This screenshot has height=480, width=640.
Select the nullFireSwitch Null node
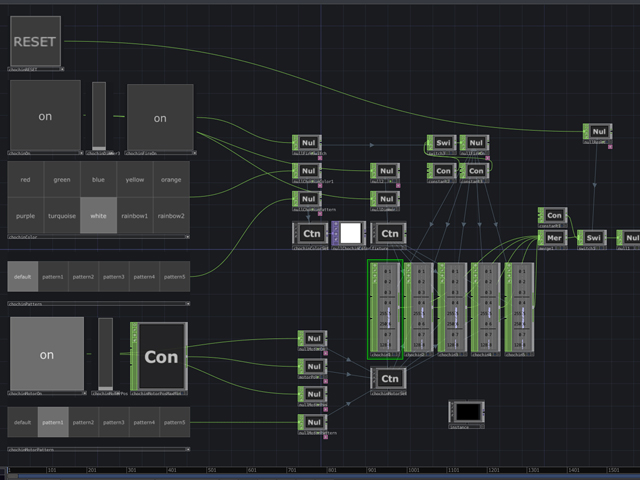[307, 143]
